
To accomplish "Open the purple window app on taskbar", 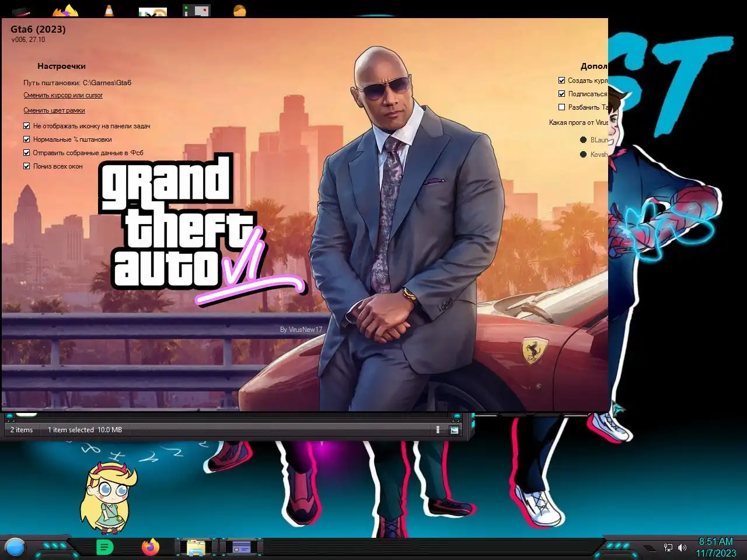I will pyautogui.click(x=241, y=547).
